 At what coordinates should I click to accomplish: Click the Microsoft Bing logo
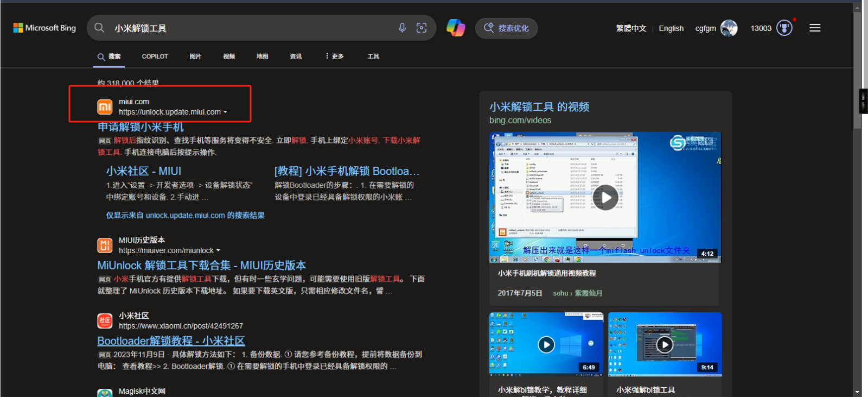tap(44, 28)
